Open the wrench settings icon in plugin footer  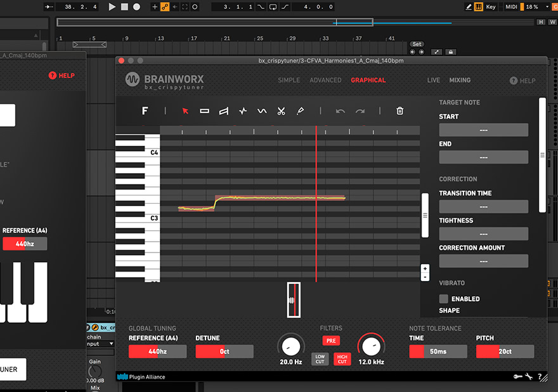(x=529, y=376)
